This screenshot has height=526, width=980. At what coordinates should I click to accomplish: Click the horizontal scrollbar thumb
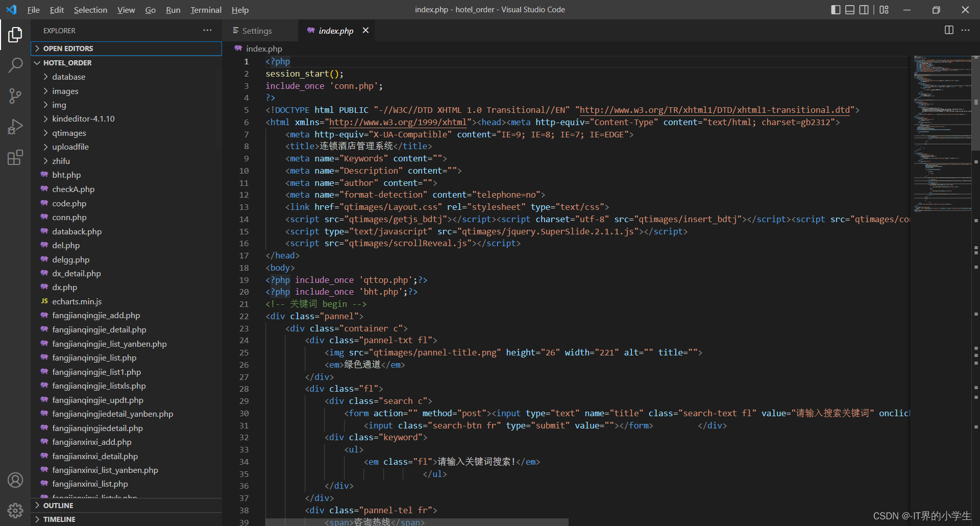click(x=416, y=522)
